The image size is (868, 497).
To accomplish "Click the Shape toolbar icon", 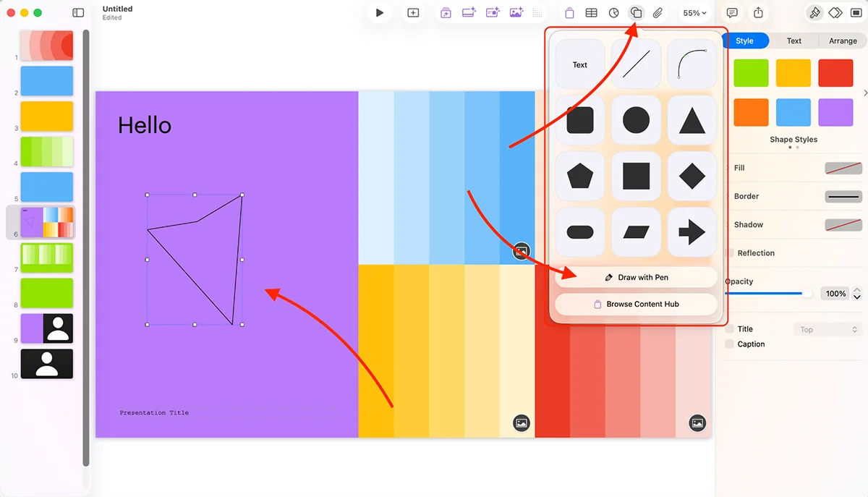I will pos(636,12).
